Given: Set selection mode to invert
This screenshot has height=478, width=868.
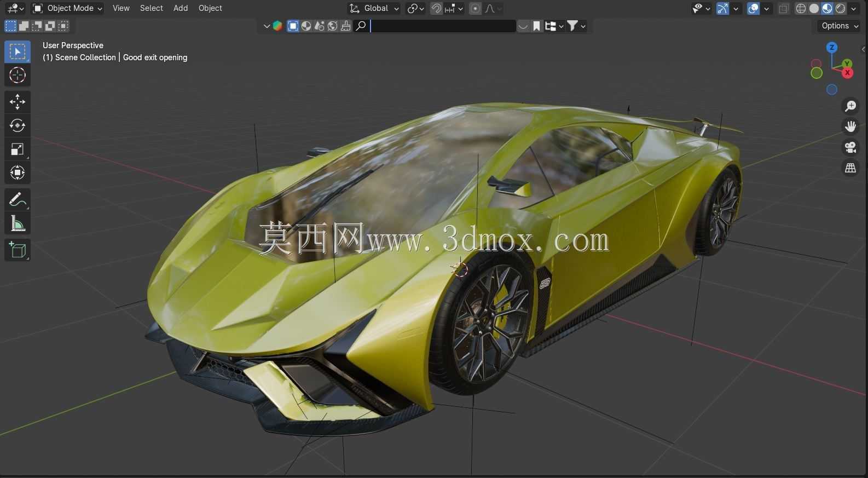Looking at the screenshot, I should coord(50,26).
